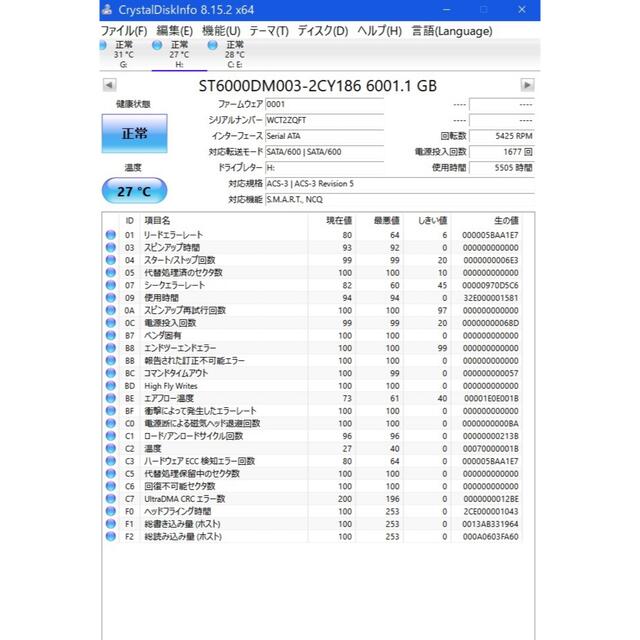Select the text High Fly Writes
The width and height of the screenshot is (640, 640).
(x=171, y=386)
